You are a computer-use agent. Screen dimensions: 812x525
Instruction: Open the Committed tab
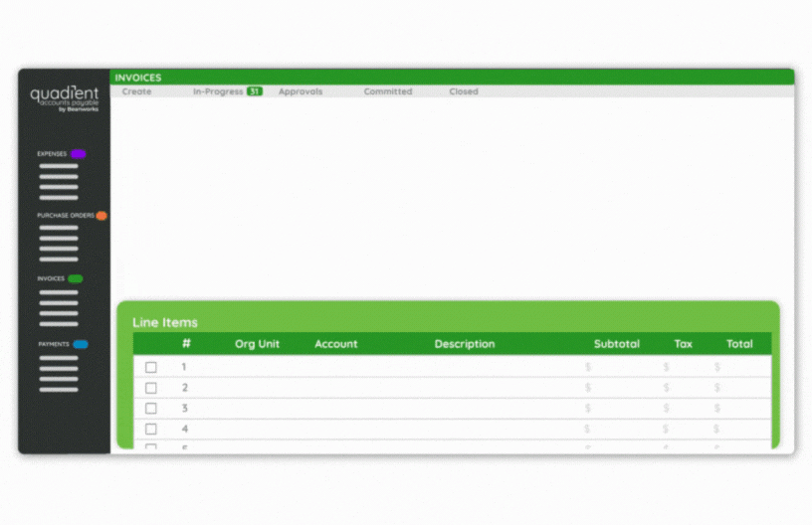tap(387, 91)
